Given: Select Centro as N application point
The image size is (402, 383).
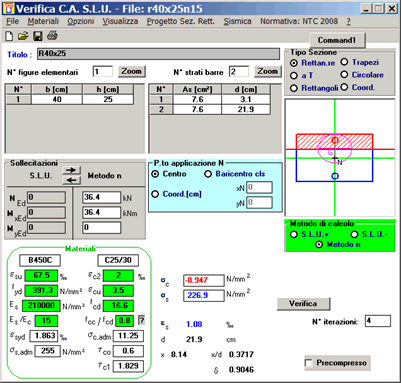Looking at the screenshot, I should [x=155, y=174].
